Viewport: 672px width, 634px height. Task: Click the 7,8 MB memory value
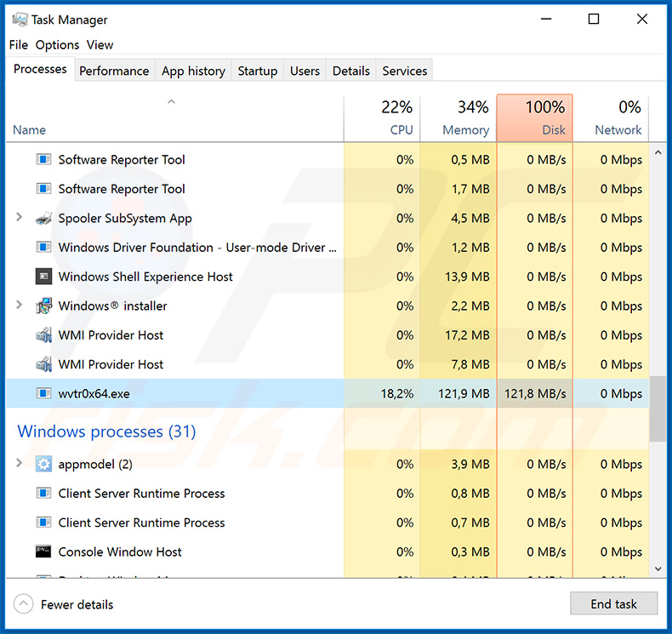(470, 364)
